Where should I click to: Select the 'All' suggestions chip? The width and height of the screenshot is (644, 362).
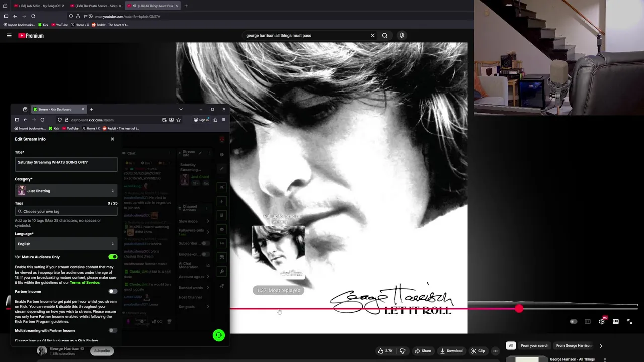click(x=511, y=346)
